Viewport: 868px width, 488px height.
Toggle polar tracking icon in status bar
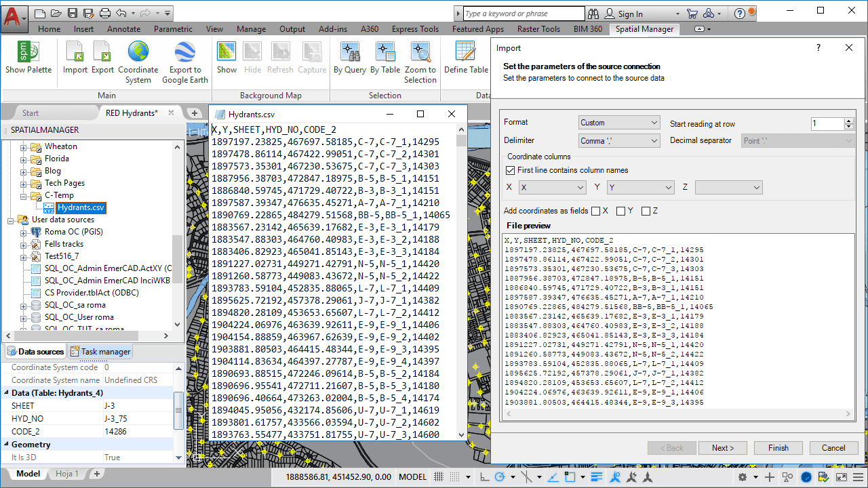pos(500,476)
